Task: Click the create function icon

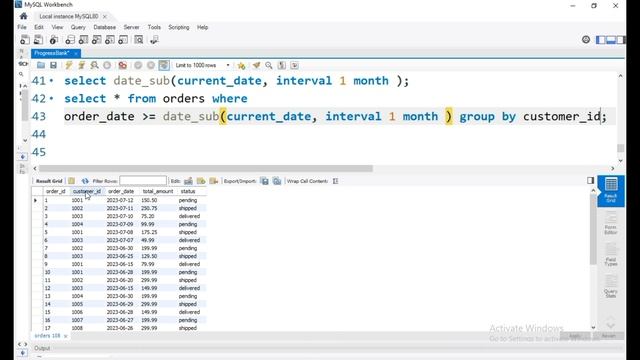Action: click(x=123, y=40)
